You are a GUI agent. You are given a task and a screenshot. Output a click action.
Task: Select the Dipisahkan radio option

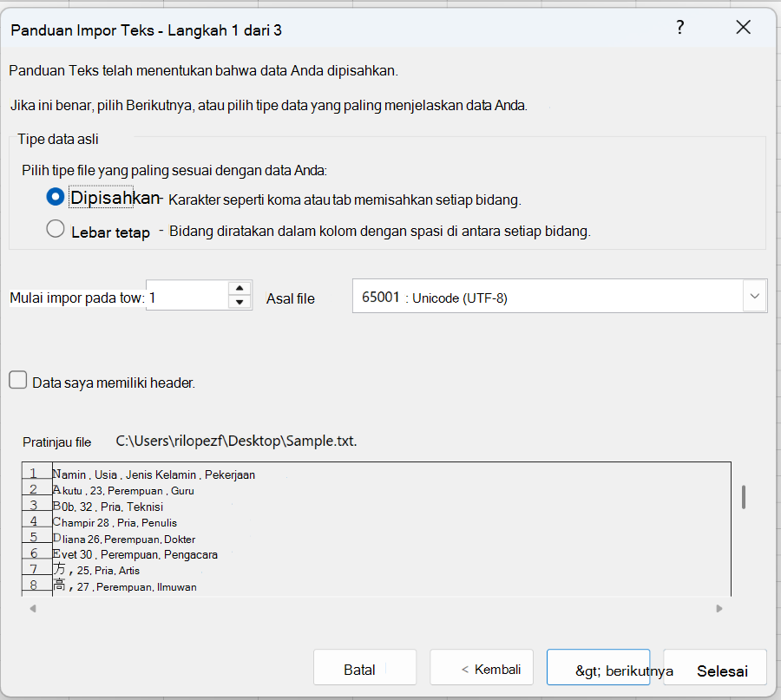[56, 197]
